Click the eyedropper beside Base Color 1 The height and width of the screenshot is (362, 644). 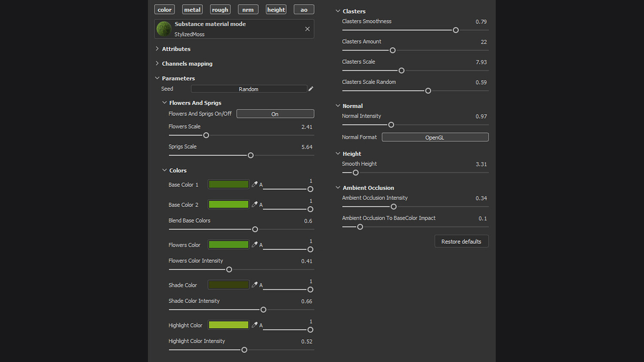(255, 184)
